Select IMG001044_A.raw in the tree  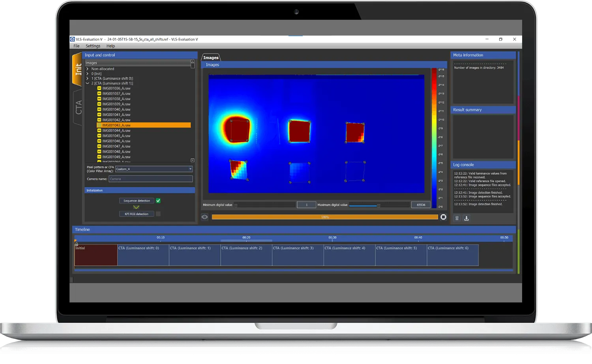point(116,131)
